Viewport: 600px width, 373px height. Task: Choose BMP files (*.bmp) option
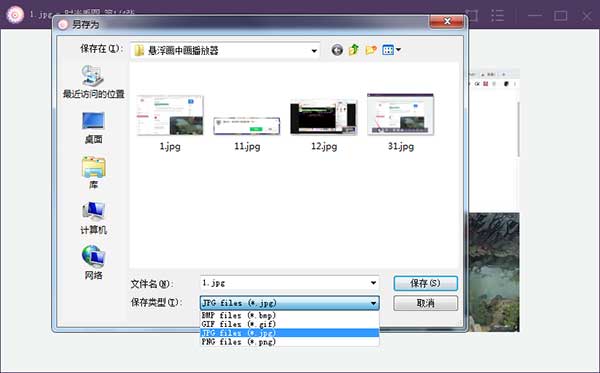[290, 316]
